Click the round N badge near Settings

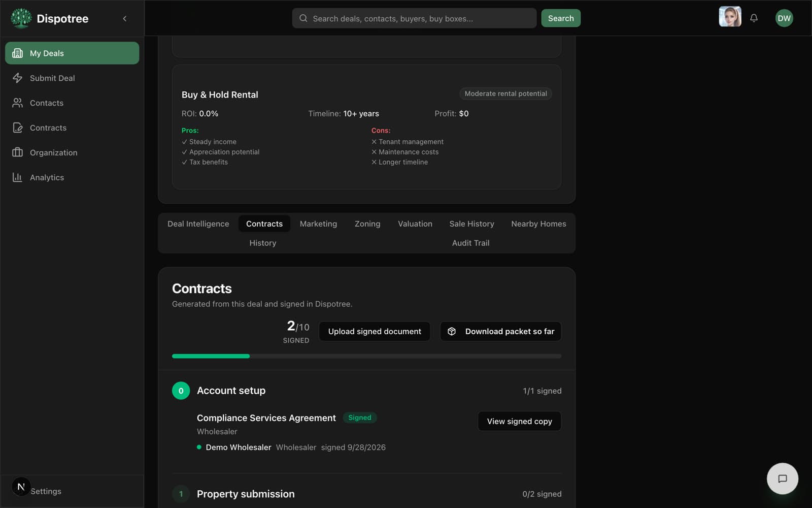pyautogui.click(x=21, y=487)
